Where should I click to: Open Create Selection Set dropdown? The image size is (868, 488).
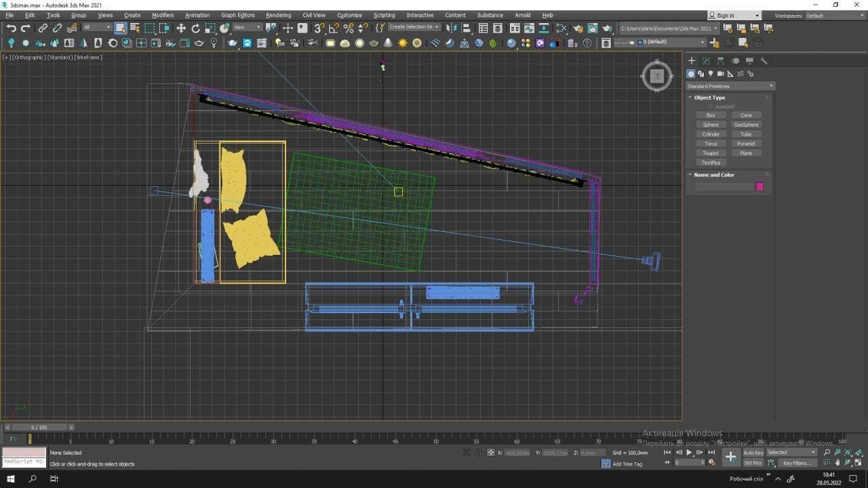(414, 27)
